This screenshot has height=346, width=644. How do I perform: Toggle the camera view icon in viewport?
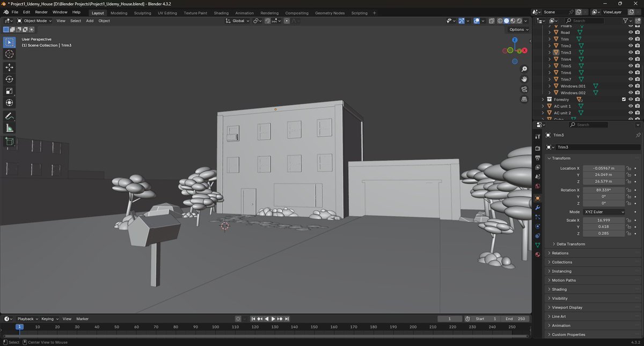click(x=524, y=89)
